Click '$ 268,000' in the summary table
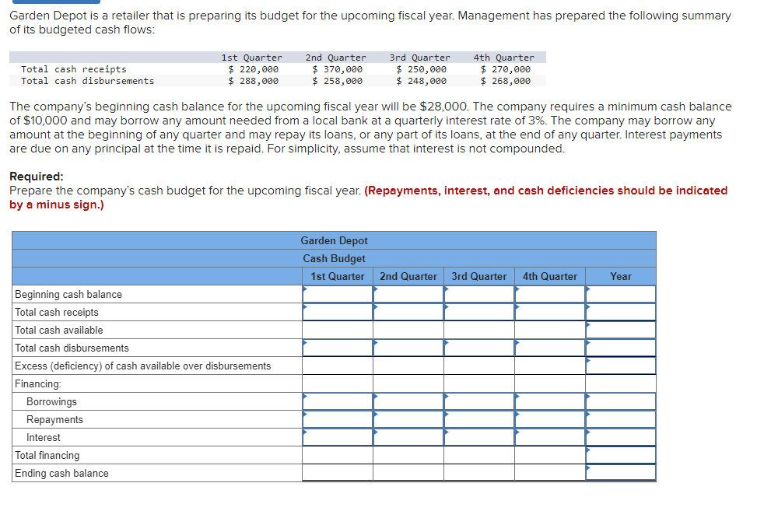Image resolution: width=771 pixels, height=532 pixels. 506,81
